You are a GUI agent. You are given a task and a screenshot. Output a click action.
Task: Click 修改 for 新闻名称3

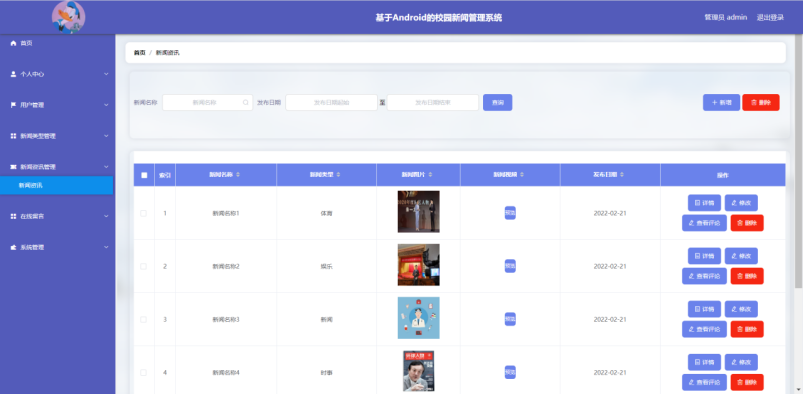[x=741, y=309]
